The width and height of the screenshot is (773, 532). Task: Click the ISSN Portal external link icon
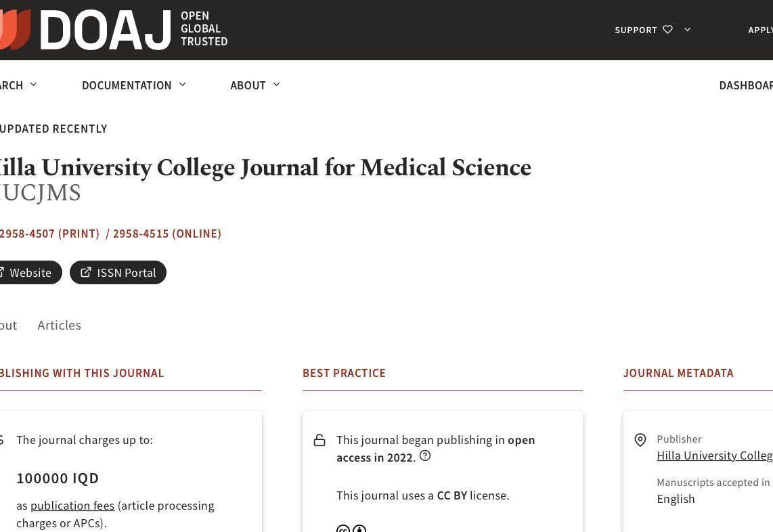pos(86,272)
